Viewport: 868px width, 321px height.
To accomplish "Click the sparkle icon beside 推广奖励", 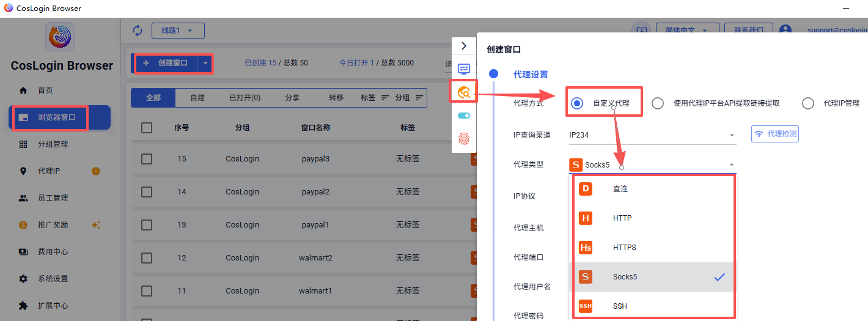I will (x=95, y=225).
